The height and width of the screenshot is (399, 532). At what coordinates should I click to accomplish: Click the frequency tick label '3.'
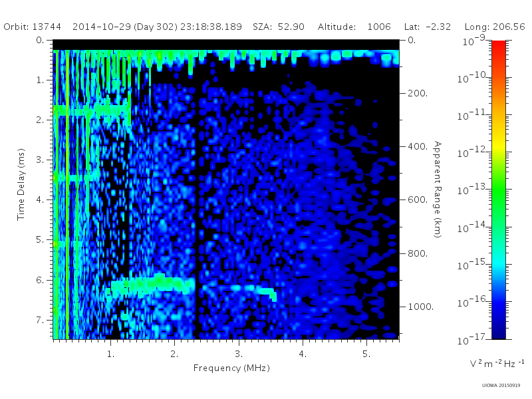pos(239,354)
